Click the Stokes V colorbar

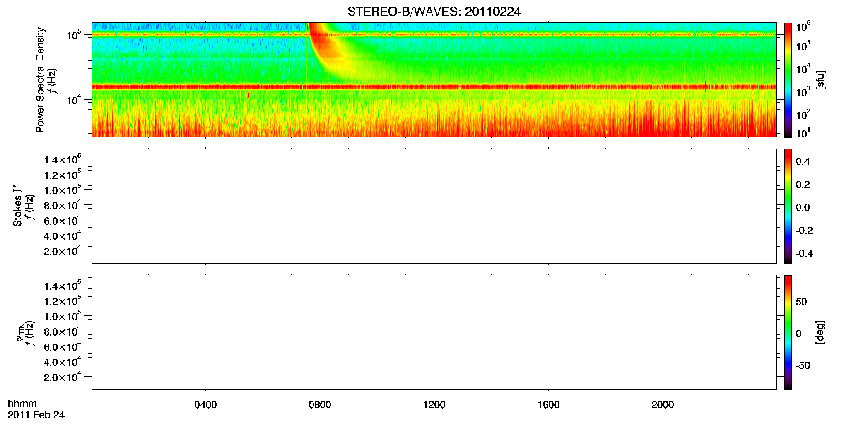click(x=788, y=206)
